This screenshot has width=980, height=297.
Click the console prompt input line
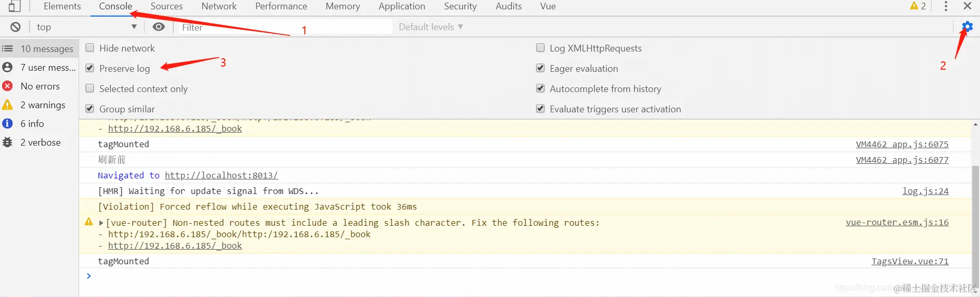tap(526, 276)
